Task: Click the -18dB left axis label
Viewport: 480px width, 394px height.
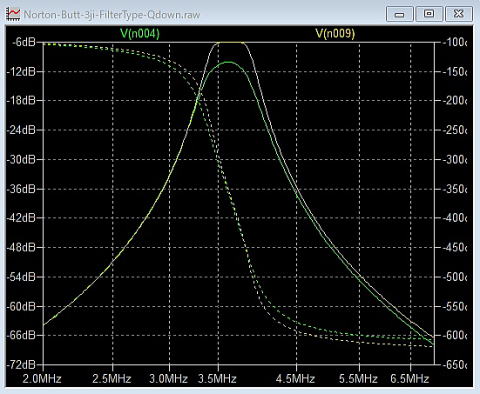Action: click(21, 100)
